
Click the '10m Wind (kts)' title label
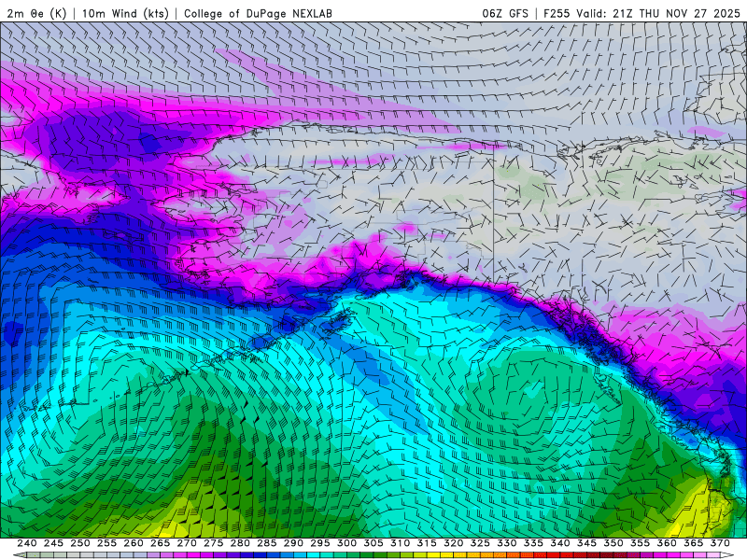(x=125, y=13)
